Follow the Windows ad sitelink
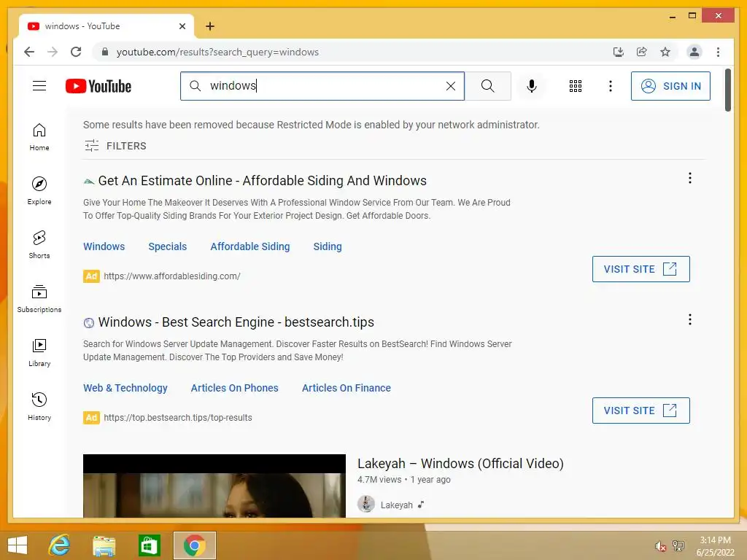This screenshot has width=747, height=560. tap(104, 246)
